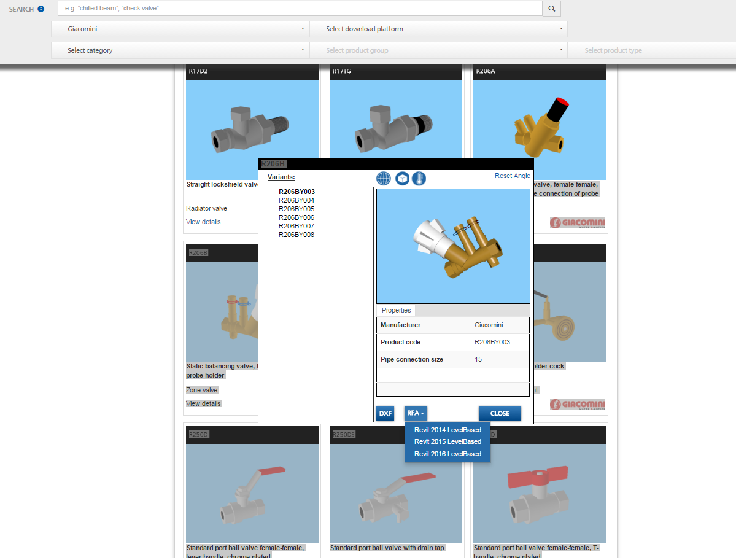
Task: Open the R17TG valve thumbnail
Action: [396, 120]
